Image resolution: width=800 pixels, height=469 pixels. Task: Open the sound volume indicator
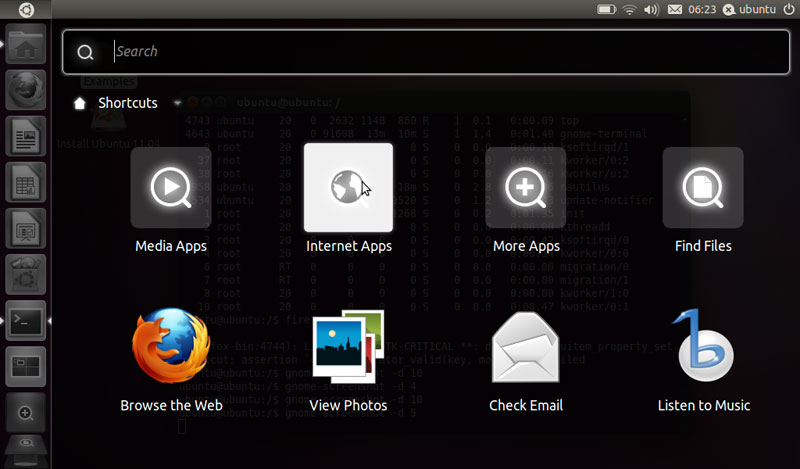(x=652, y=9)
